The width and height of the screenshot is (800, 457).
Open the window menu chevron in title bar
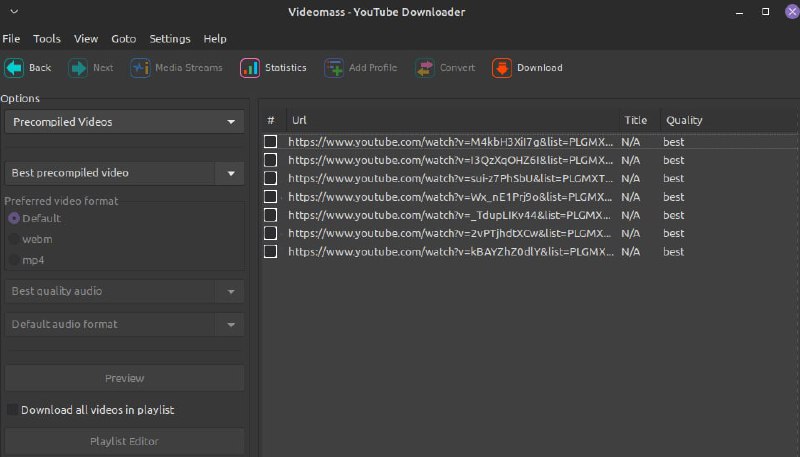[14, 11]
